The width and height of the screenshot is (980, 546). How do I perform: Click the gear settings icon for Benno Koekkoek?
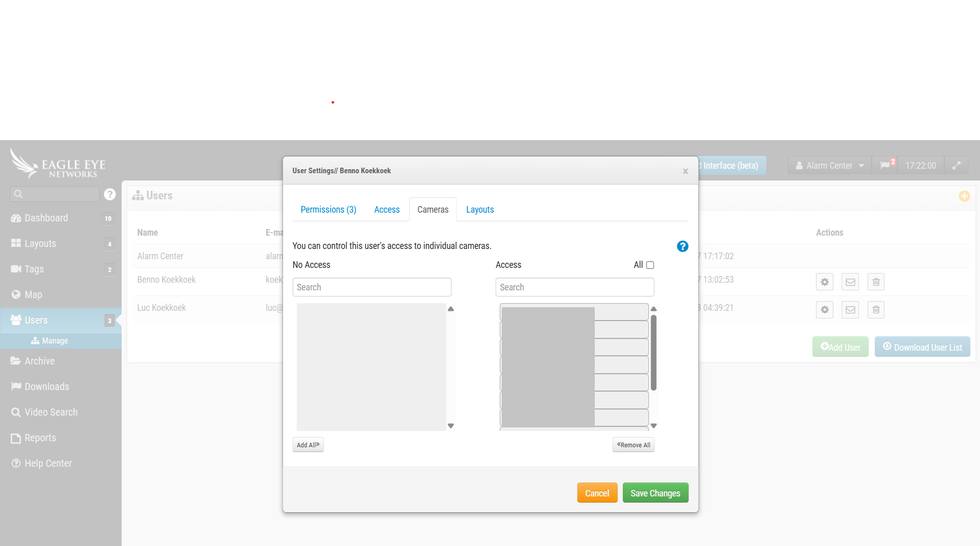[x=824, y=282]
